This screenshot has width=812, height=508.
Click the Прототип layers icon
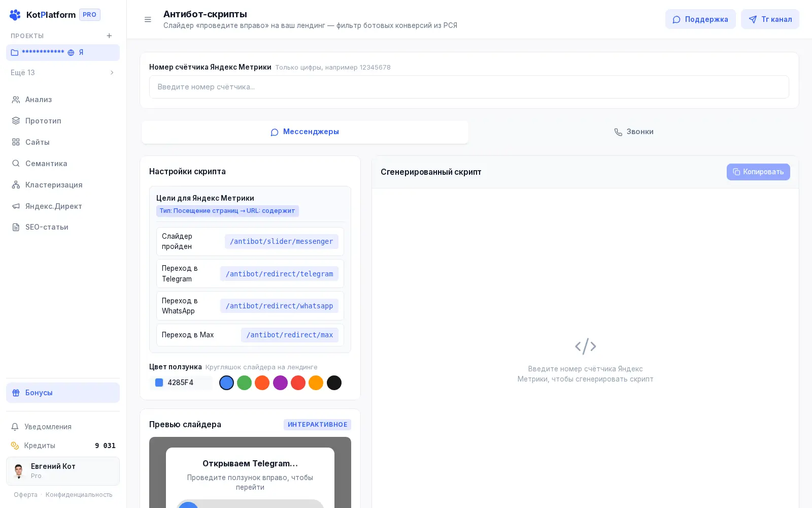click(x=16, y=121)
